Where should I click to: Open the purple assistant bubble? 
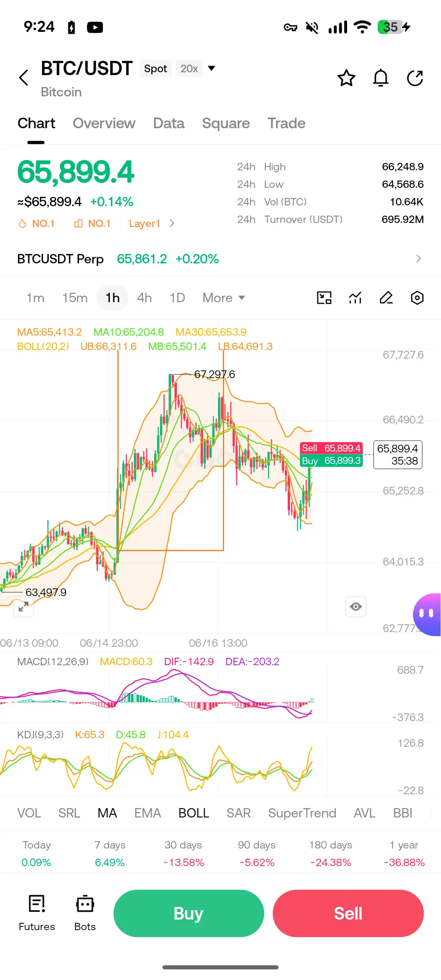(427, 614)
